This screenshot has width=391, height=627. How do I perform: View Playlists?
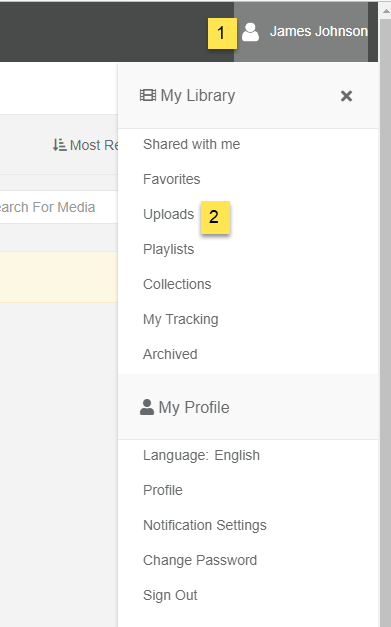pyautogui.click(x=168, y=249)
